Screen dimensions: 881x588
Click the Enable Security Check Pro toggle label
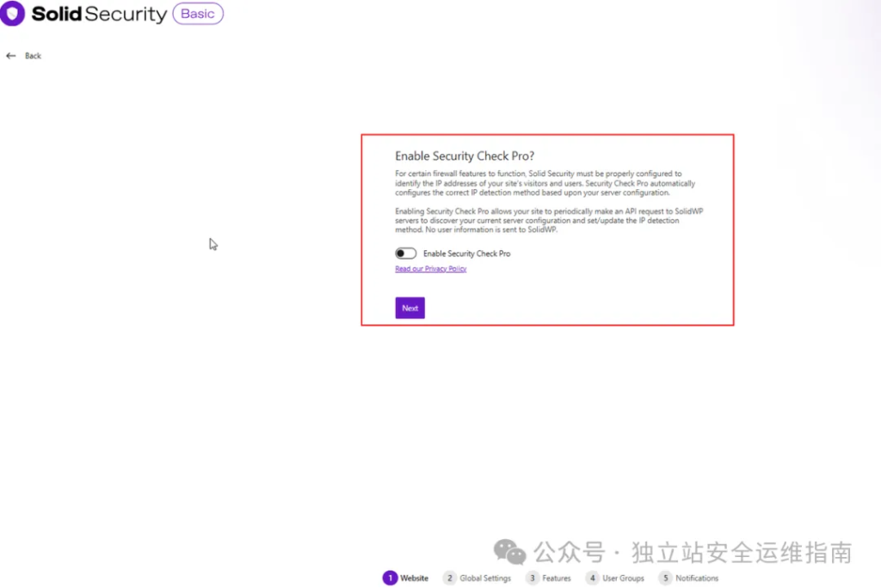tap(467, 254)
